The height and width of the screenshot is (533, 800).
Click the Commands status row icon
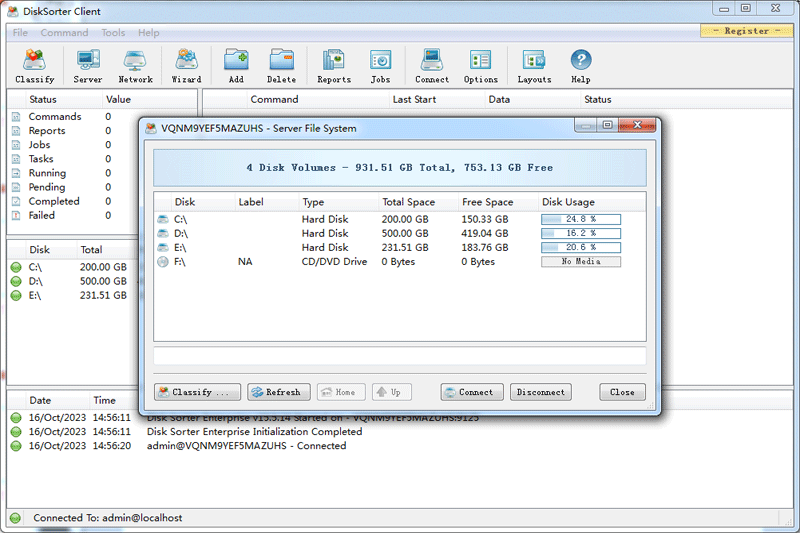tap(16, 117)
